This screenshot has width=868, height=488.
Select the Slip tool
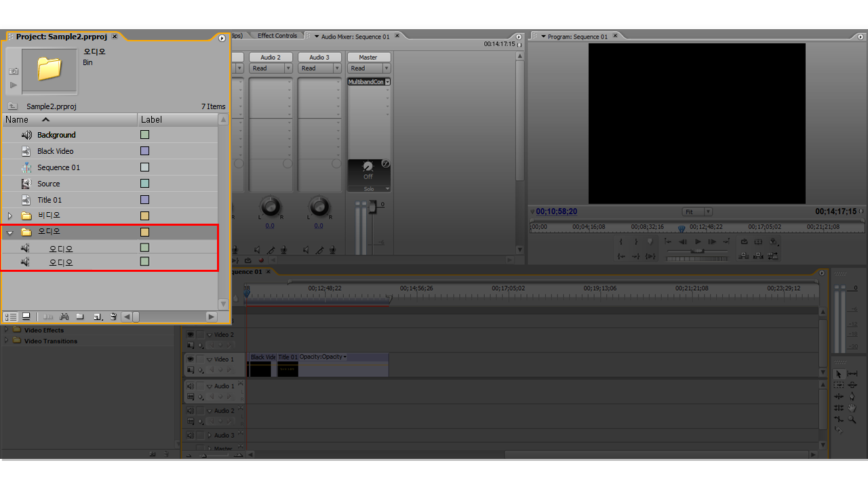click(852, 373)
